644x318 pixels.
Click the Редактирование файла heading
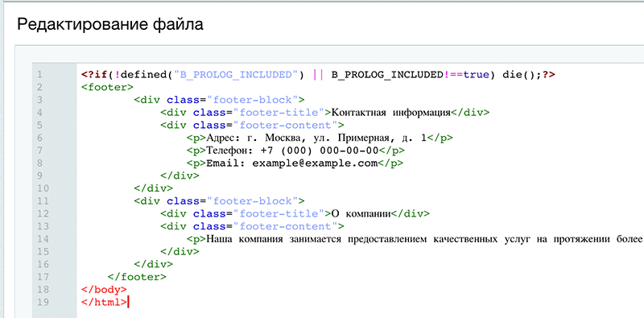pos(110,25)
